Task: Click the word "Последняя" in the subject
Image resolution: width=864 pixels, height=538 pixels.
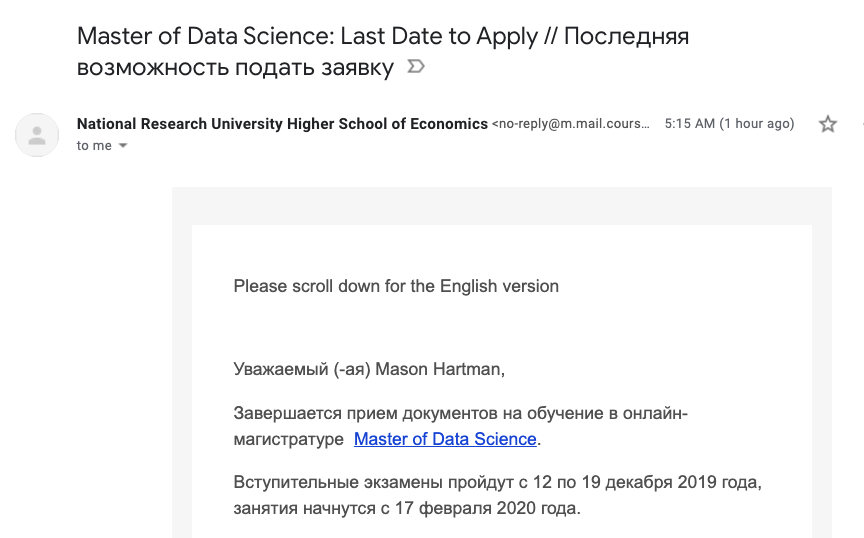Action: pyautogui.click(x=626, y=37)
